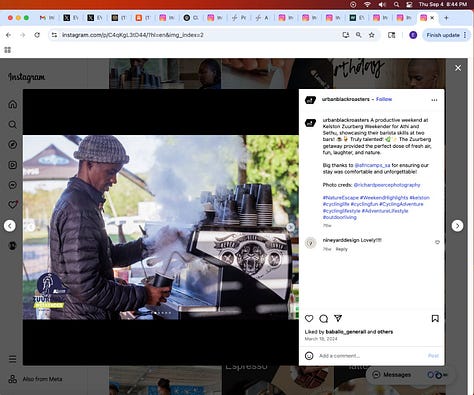The image size is (474, 395).
Task: Open the Reels icon in the sidebar
Action: [x=13, y=165]
